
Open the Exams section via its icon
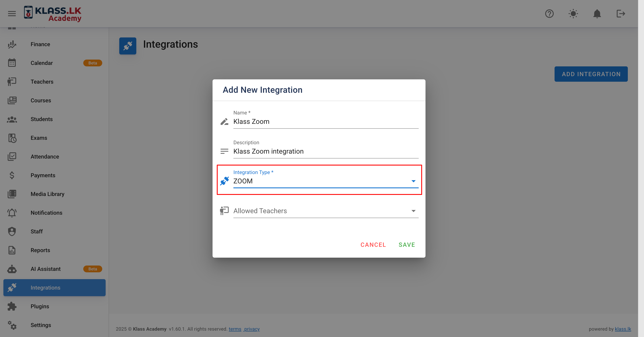click(x=12, y=138)
